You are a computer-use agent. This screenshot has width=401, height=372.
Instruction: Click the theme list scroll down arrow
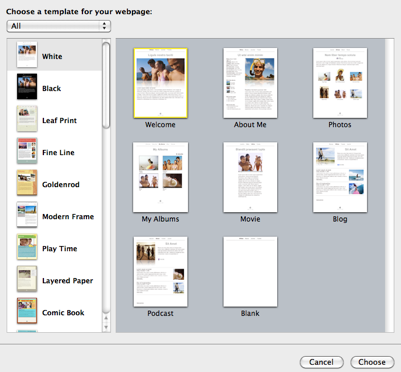[x=106, y=328]
